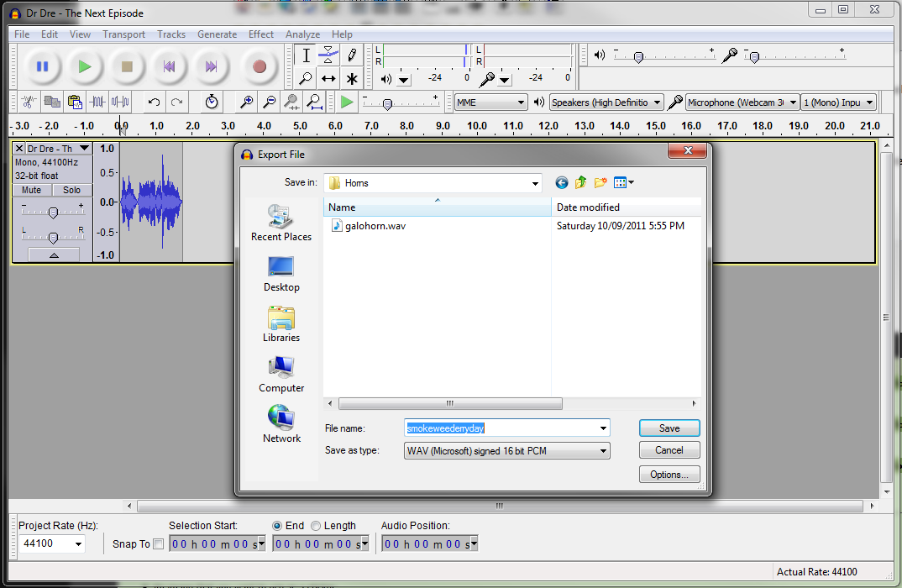Click the Sync-Lock clock icon

tap(212, 102)
